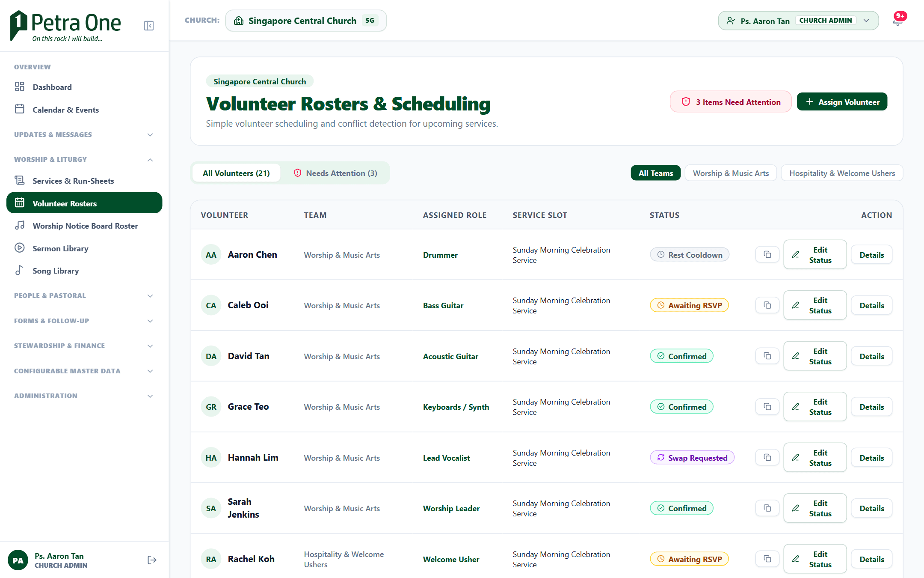Open Details for Grace Teo
This screenshot has height=578, width=924.
[872, 407]
